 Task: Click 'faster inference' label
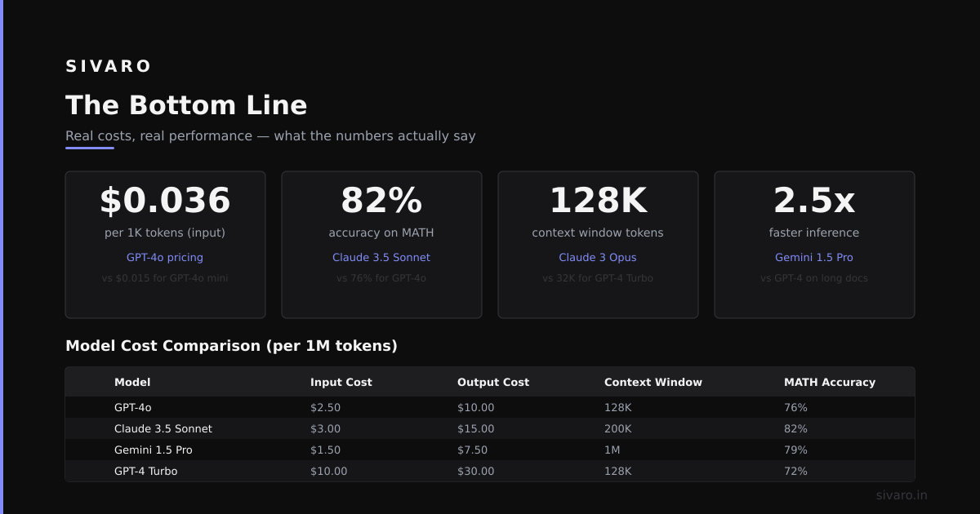tap(814, 233)
